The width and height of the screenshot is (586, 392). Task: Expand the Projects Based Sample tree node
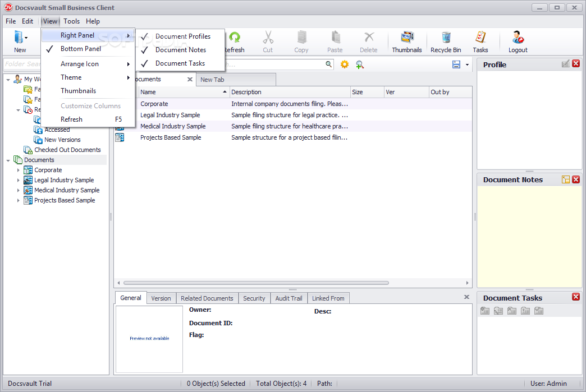(x=18, y=200)
